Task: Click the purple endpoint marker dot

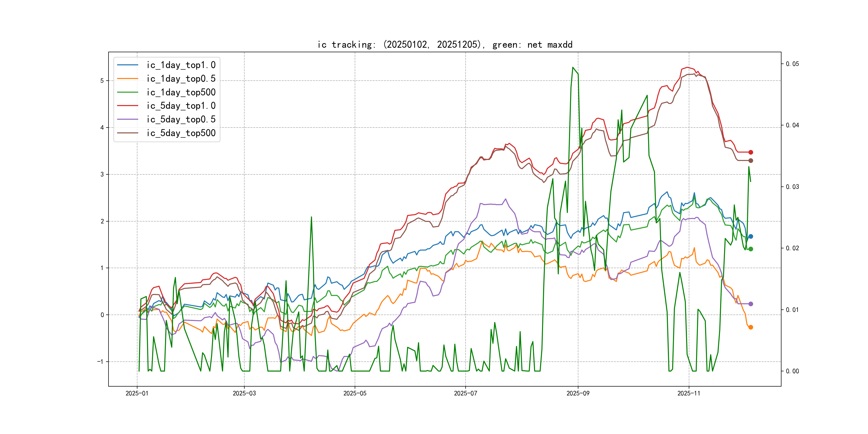Action: [x=751, y=304]
